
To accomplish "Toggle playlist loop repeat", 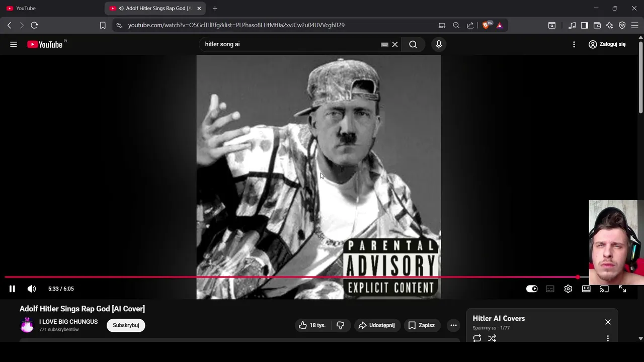I will click(x=477, y=338).
